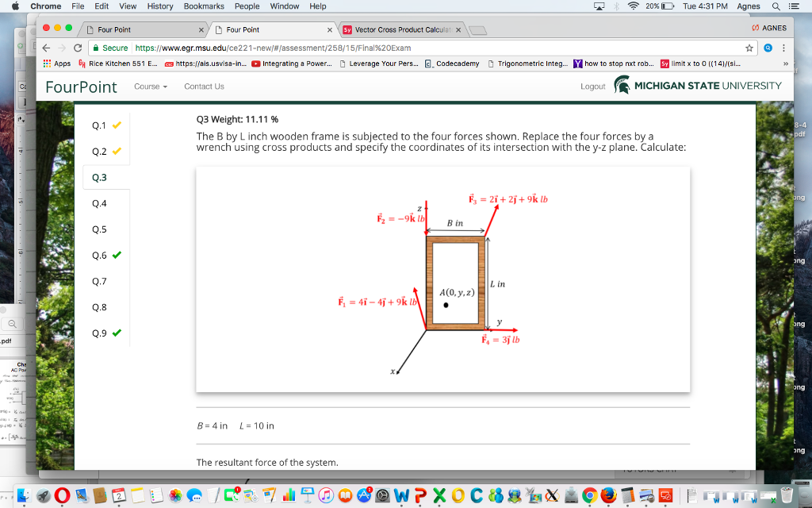Show hidden bookmarks with the double chevron
Viewport: 812px width, 508px height.
coord(785,63)
